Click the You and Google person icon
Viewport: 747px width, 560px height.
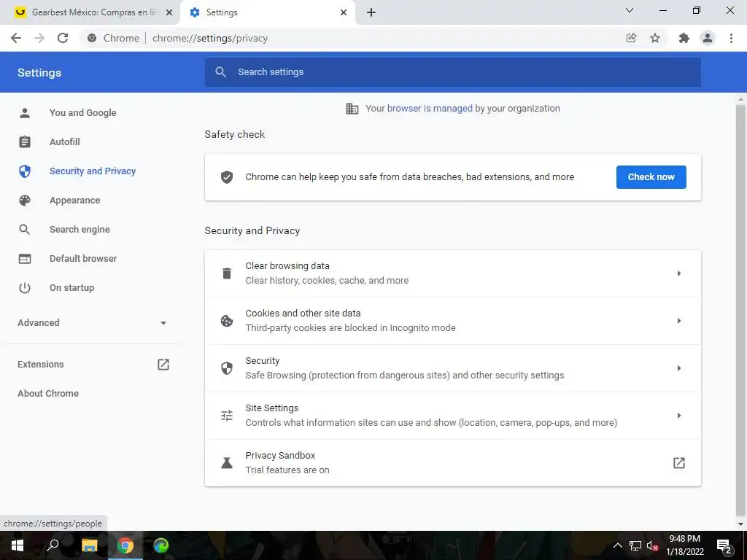point(25,113)
